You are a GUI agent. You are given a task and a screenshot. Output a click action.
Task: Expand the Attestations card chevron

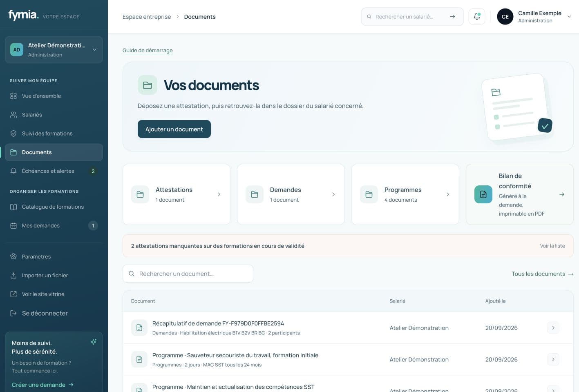(219, 194)
